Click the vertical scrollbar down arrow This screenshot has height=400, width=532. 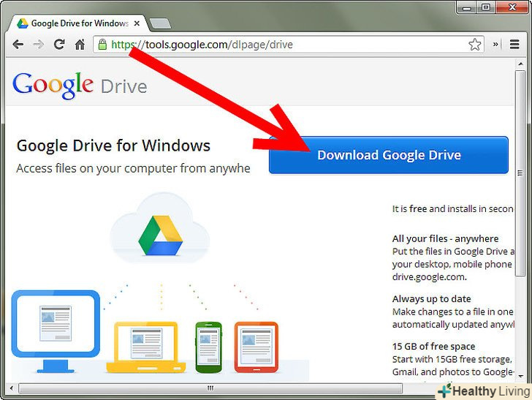(520, 376)
